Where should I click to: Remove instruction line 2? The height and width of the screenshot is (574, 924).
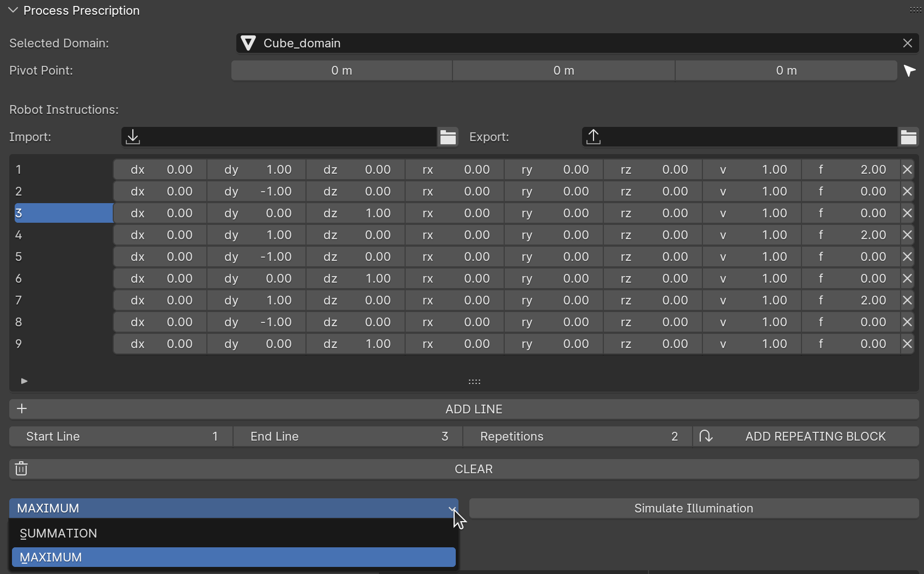[907, 191]
